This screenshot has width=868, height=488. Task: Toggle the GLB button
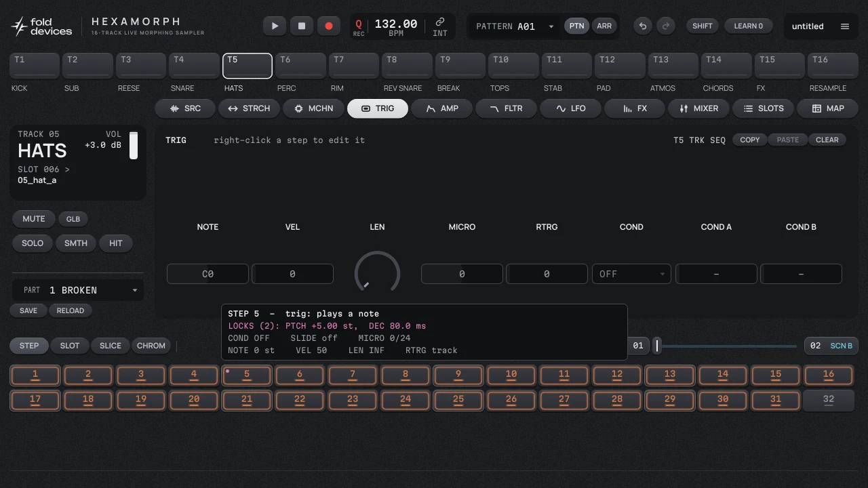73,219
